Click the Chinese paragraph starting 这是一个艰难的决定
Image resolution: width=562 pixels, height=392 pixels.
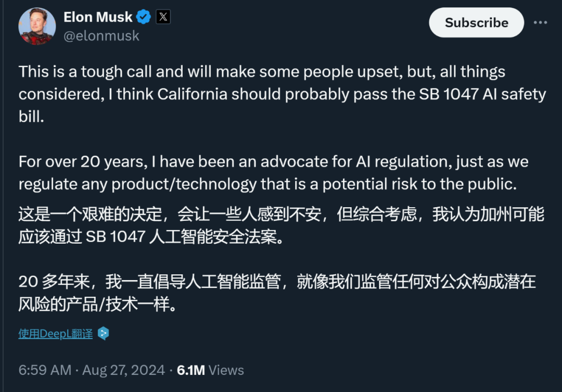point(281,225)
